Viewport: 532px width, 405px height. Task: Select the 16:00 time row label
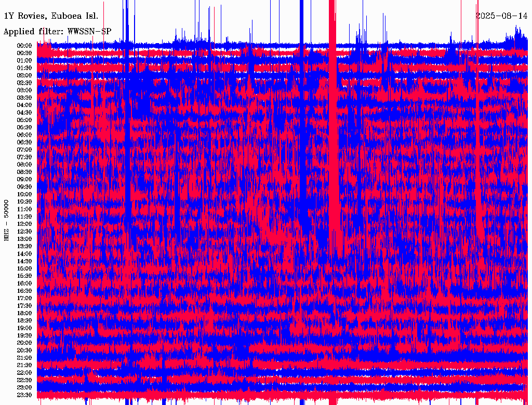[x=24, y=283]
